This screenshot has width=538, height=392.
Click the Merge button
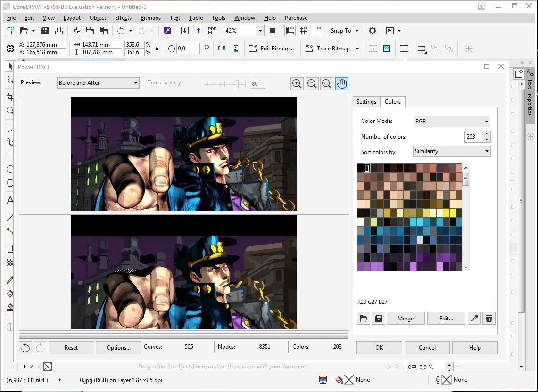[x=406, y=318]
